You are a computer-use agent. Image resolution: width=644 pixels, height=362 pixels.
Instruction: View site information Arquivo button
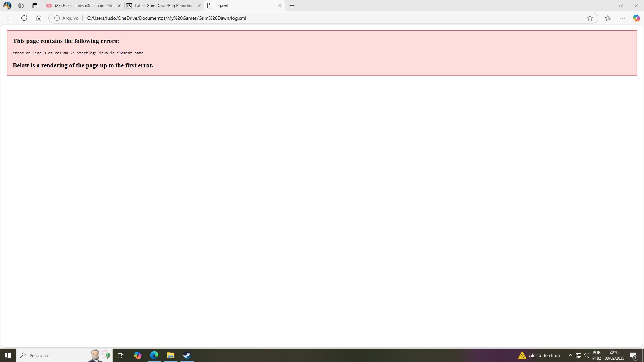(66, 18)
